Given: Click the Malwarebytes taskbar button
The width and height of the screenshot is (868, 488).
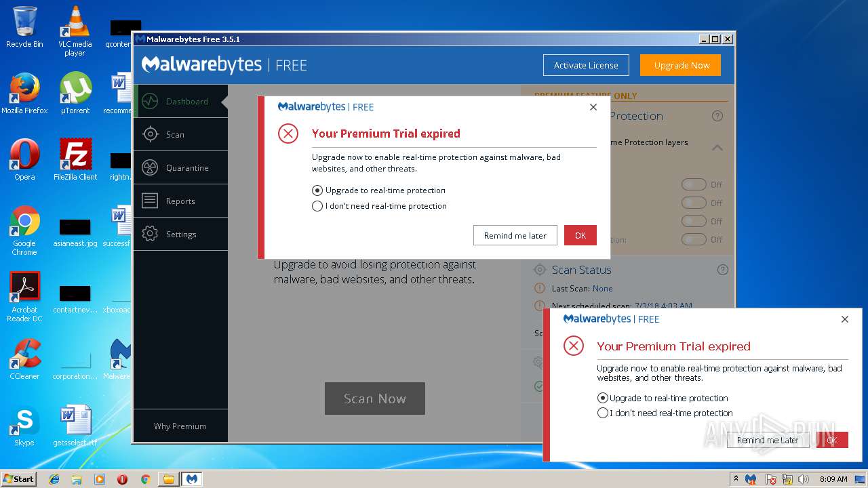Looking at the screenshot, I should [192, 479].
